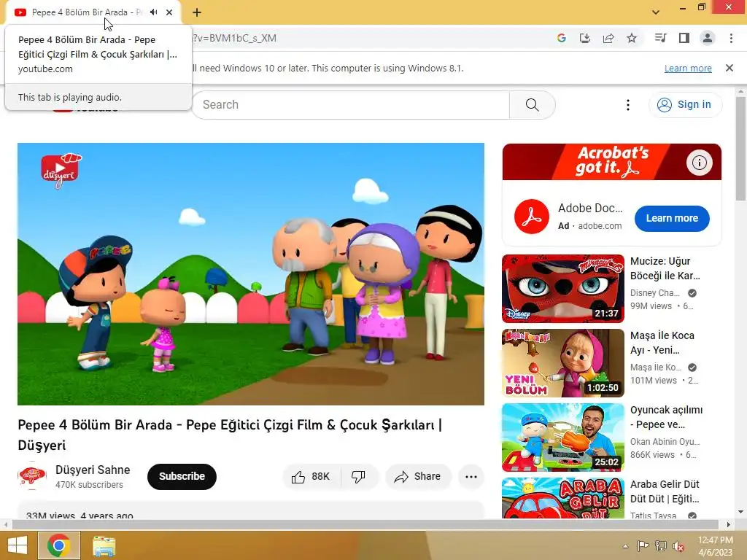Viewport: 747px width, 560px height.
Task: Click the install/download page icon in the address bar
Action: click(x=584, y=38)
